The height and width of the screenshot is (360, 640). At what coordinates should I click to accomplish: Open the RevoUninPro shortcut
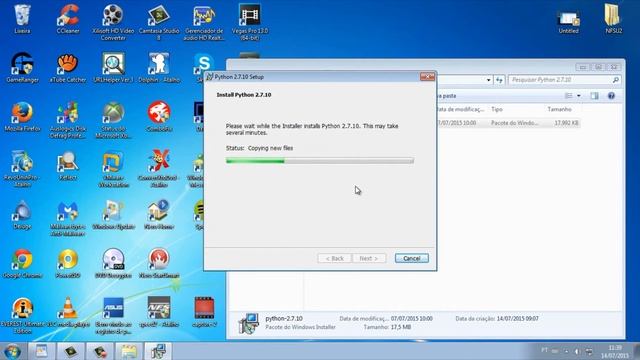pyautogui.click(x=22, y=169)
